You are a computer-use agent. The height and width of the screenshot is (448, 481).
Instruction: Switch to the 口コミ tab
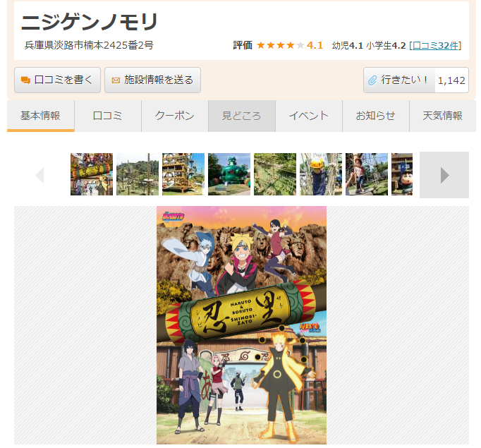point(108,116)
